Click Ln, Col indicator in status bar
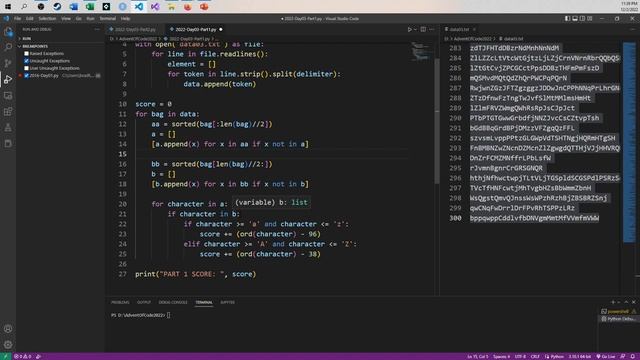Screen dimensions: 640x360 coord(478,356)
